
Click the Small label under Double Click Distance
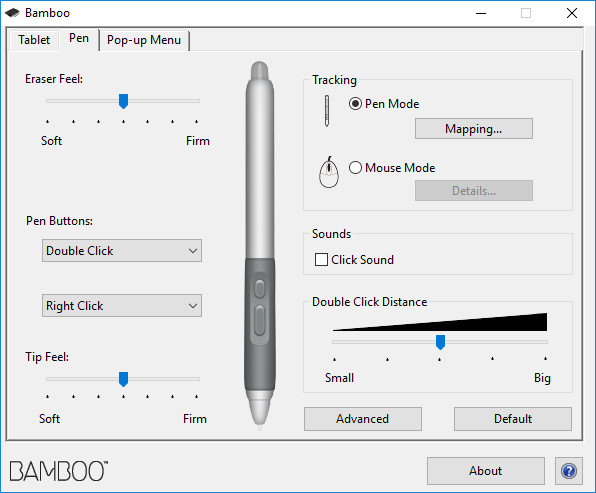(339, 378)
